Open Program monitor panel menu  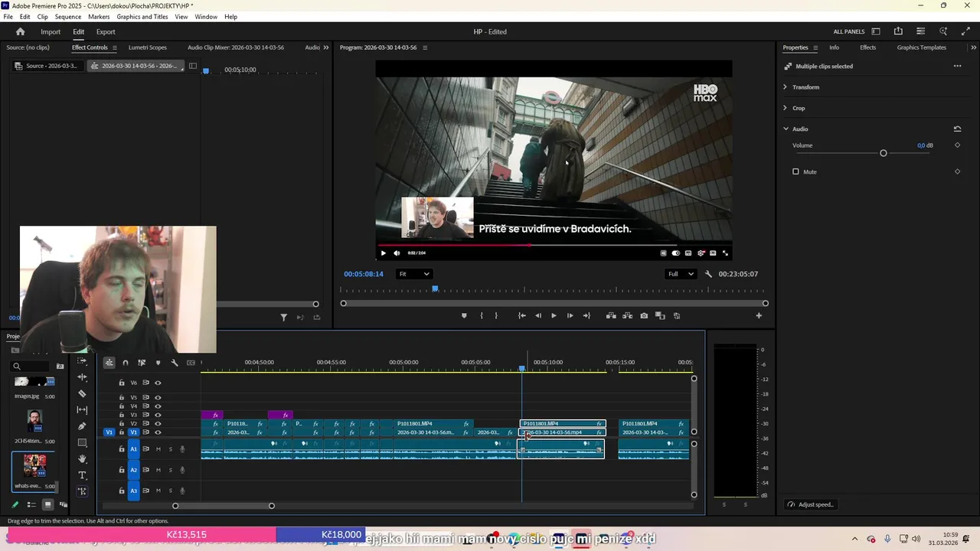(425, 47)
